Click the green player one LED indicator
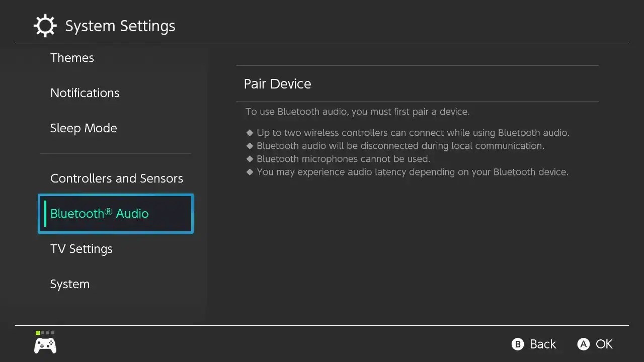Viewport: 644px width, 362px height. pyautogui.click(x=37, y=332)
